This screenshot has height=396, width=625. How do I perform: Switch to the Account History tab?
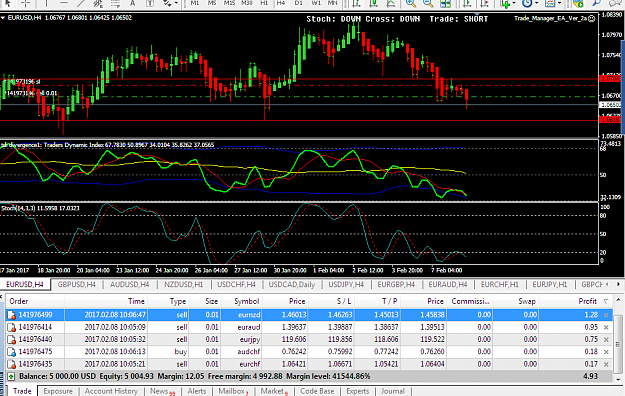pos(111,391)
